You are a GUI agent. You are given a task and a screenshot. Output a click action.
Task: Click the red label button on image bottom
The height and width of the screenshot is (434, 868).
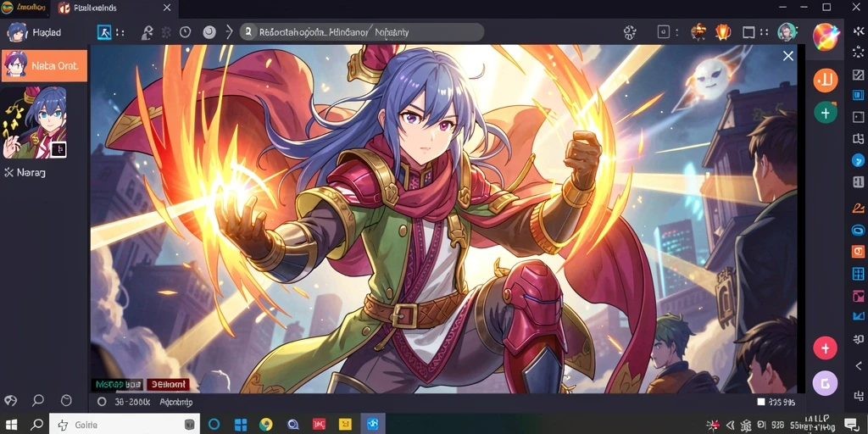click(168, 384)
